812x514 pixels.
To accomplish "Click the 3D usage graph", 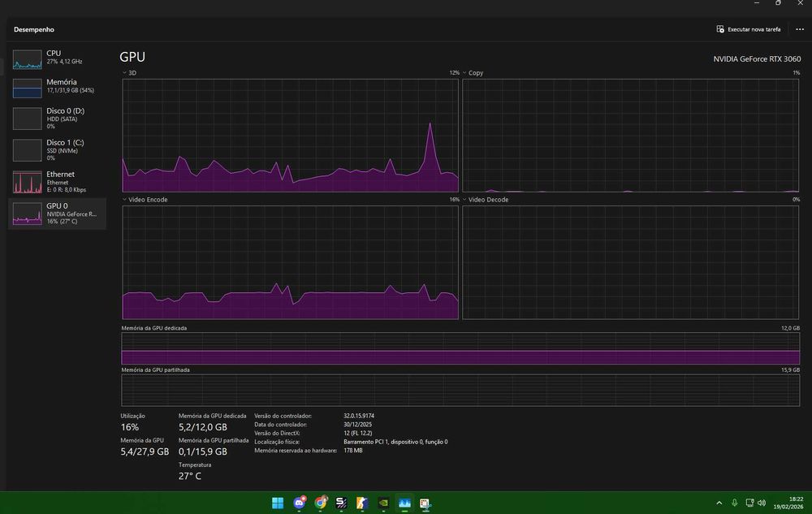I will (291, 136).
